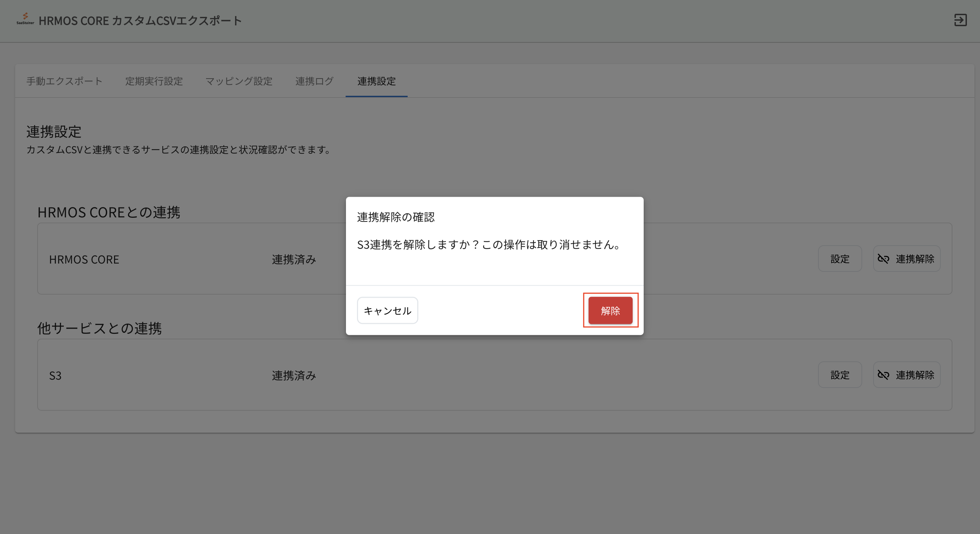Click 設定 button for HRMOS CORE
The height and width of the screenshot is (534, 980).
840,259
